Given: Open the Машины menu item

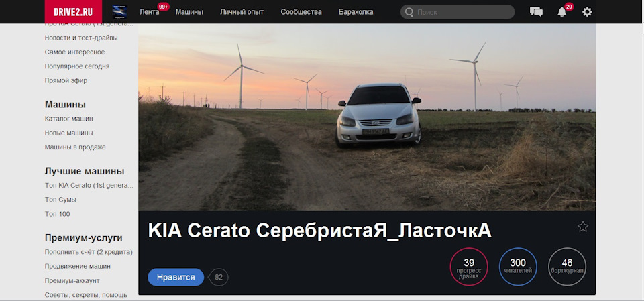Looking at the screenshot, I should (x=189, y=12).
